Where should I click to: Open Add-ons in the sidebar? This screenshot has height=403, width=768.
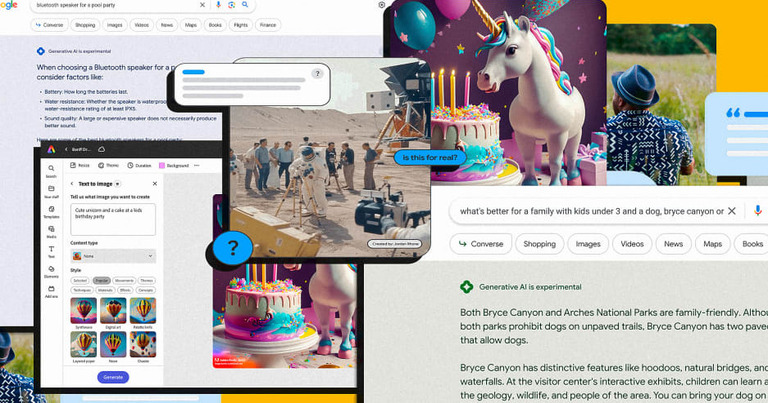click(x=51, y=292)
